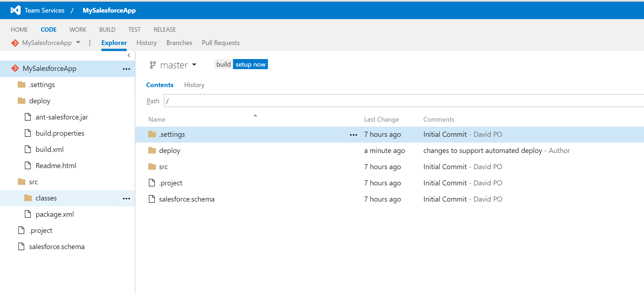The image size is (644, 293).
Task: Select ant-salesforce.jar in the tree
Action: coord(62,117)
